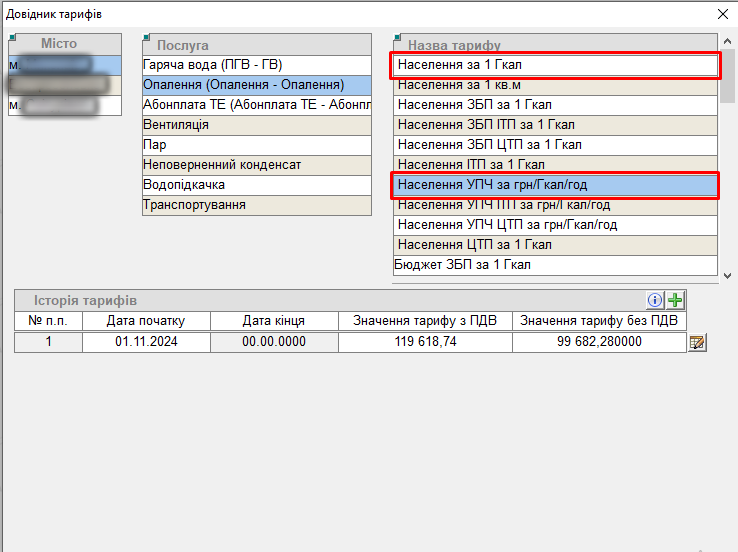Pick the Транспортування service
The height and width of the screenshot is (552, 738).
tap(255, 205)
